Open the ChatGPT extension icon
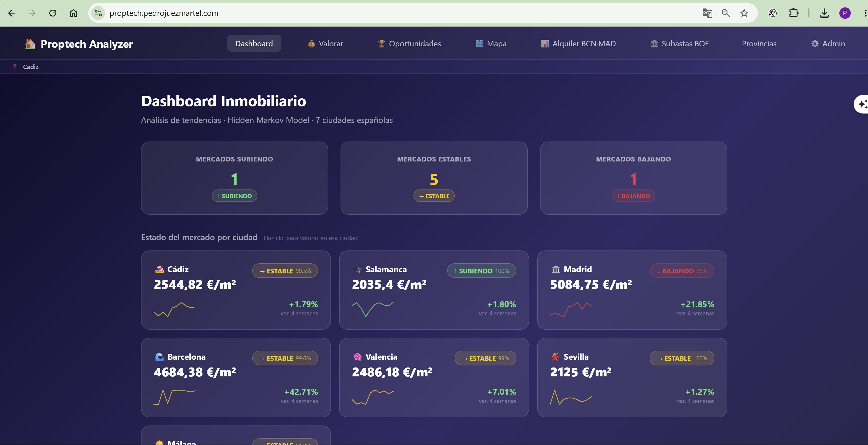The image size is (868, 445). click(773, 13)
